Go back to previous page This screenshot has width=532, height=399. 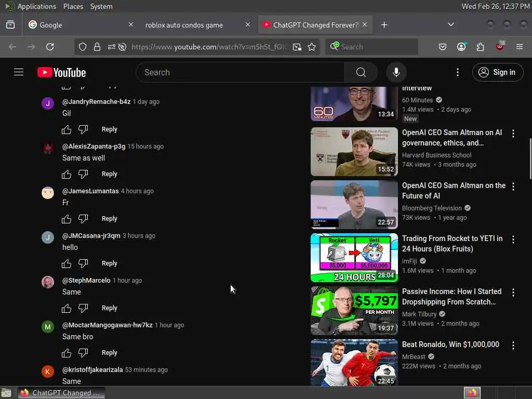(x=12, y=47)
